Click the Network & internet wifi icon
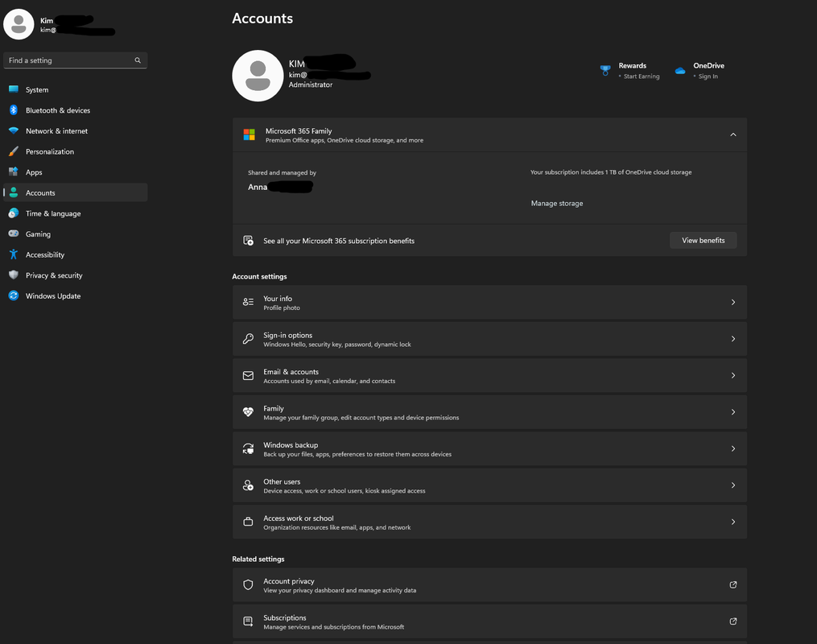 (14, 130)
